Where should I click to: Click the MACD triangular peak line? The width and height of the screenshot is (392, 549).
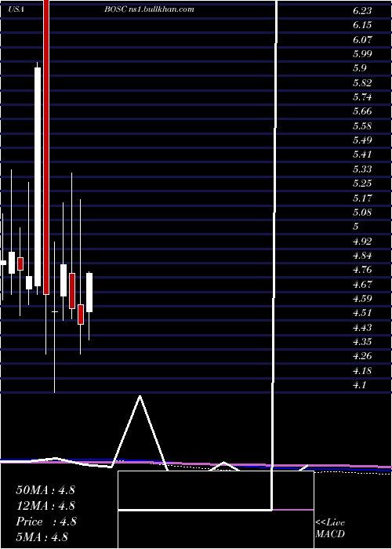(x=140, y=433)
